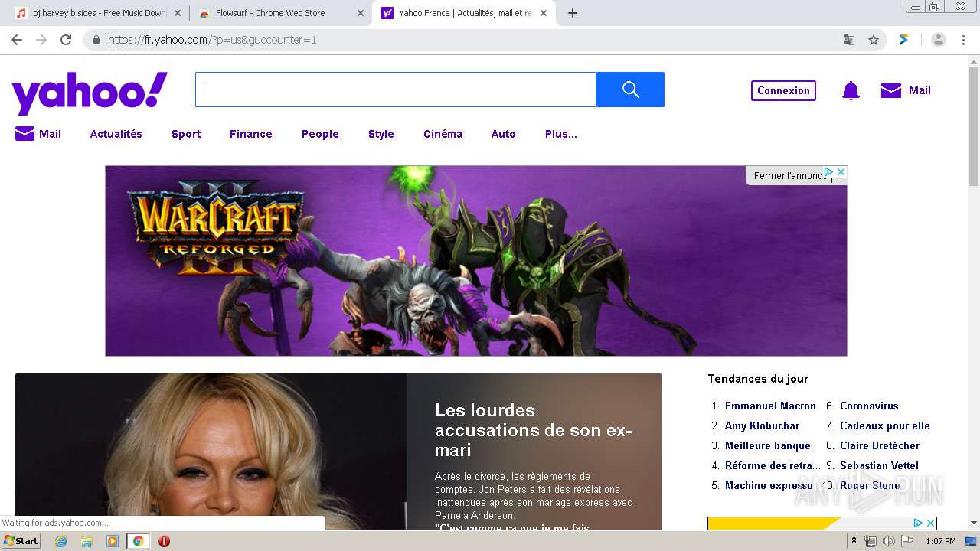Focus the Yahoo search input field
Image resolution: width=980 pixels, height=551 pixels.
396,90
